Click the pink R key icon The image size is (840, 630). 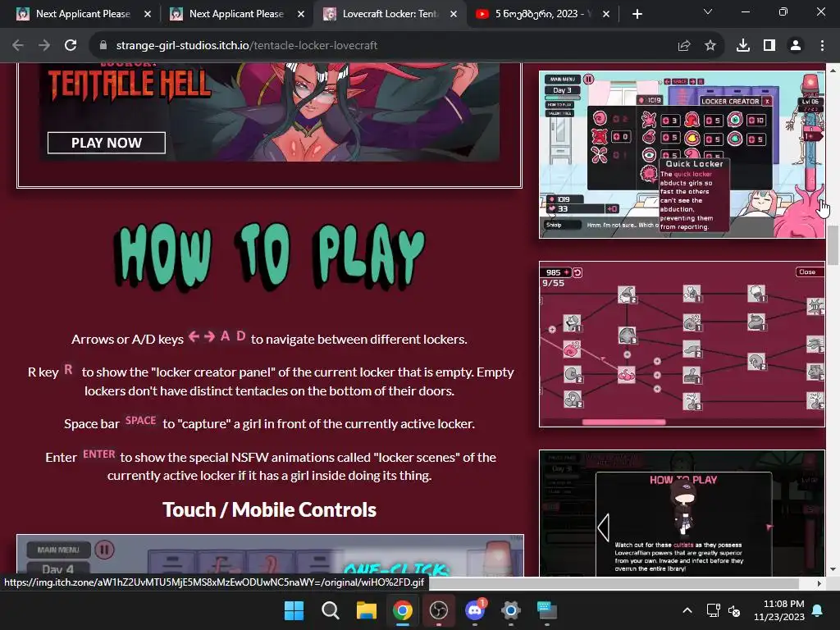pyautogui.click(x=69, y=369)
